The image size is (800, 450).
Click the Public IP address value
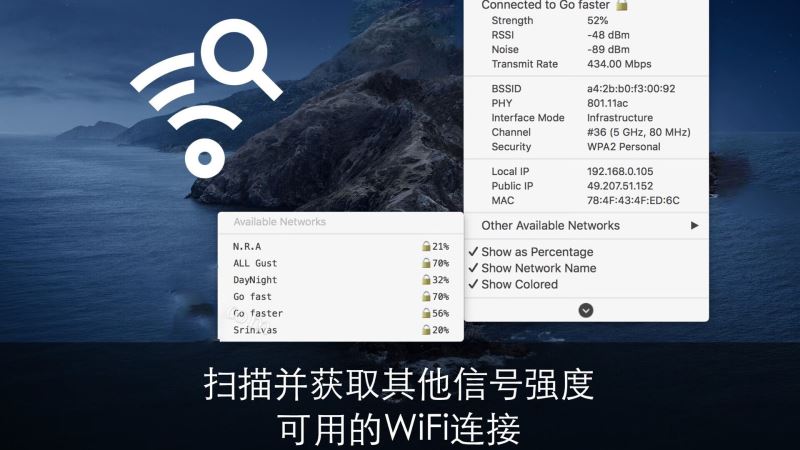[x=620, y=186]
